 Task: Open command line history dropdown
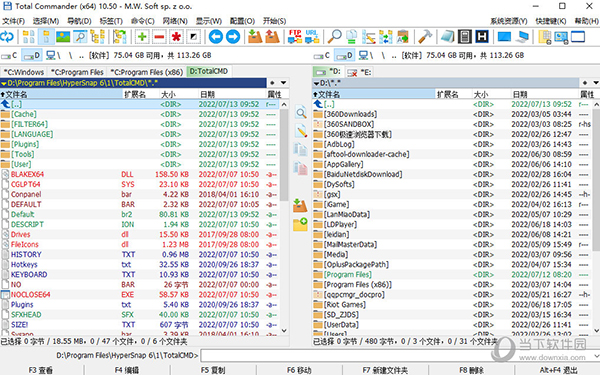pyautogui.click(x=596, y=356)
